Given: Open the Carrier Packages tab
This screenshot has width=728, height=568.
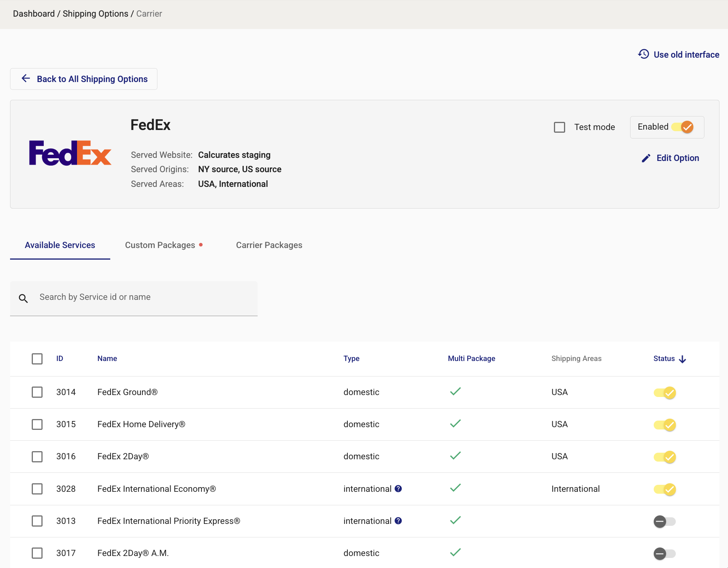Looking at the screenshot, I should [x=269, y=245].
